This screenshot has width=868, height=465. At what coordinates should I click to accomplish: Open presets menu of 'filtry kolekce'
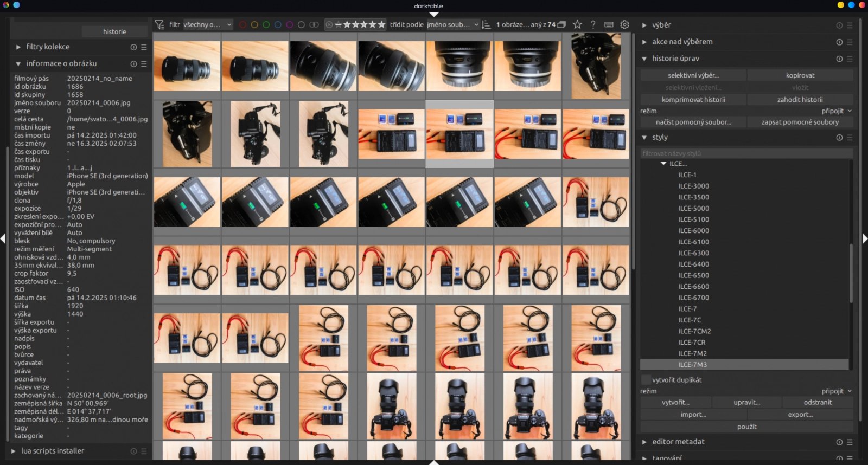(x=144, y=47)
